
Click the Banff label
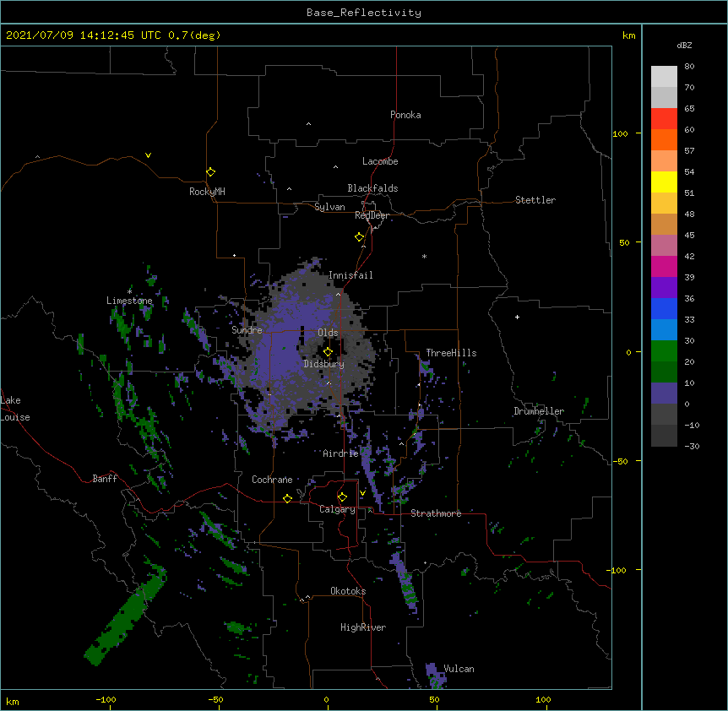pyautogui.click(x=105, y=479)
